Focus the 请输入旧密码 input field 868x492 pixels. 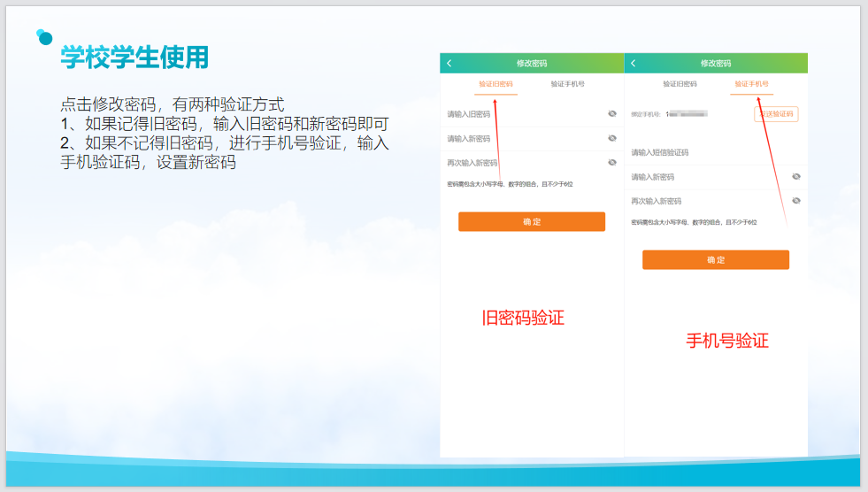click(x=522, y=114)
